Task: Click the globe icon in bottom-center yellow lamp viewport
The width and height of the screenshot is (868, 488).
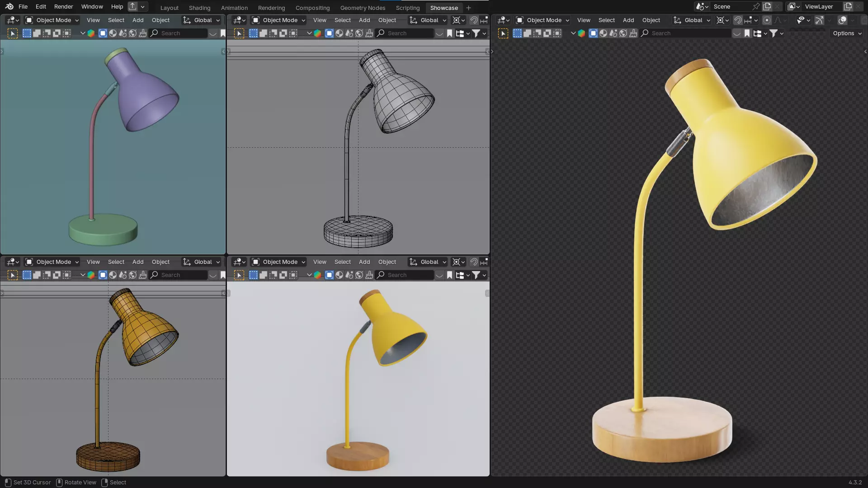Action: click(359, 275)
